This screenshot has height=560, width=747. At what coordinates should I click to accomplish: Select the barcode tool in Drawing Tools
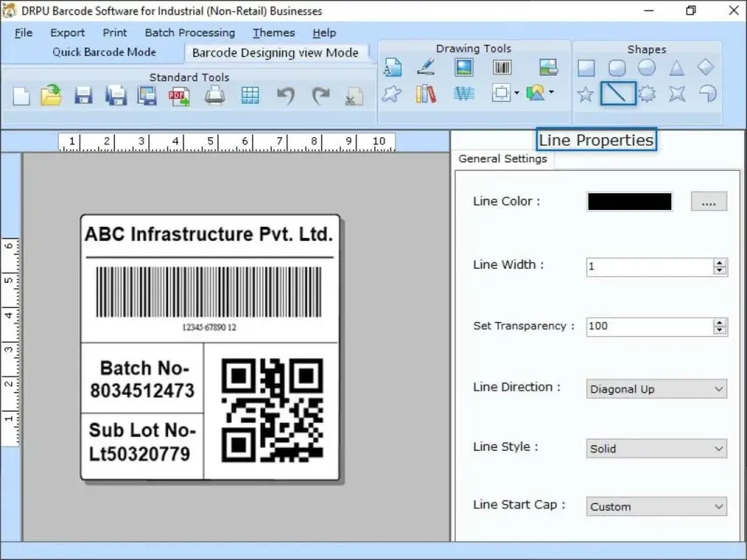(502, 67)
